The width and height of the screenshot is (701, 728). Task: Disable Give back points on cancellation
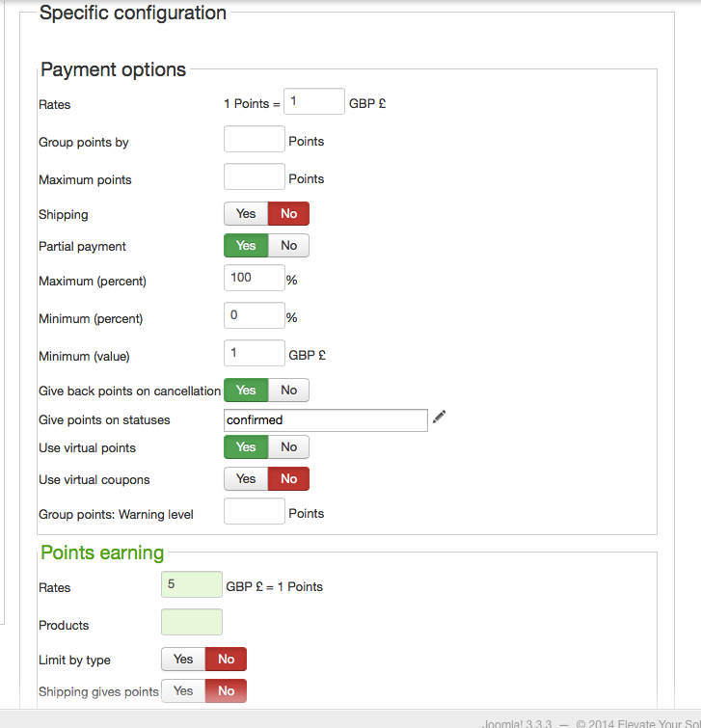[x=288, y=391]
